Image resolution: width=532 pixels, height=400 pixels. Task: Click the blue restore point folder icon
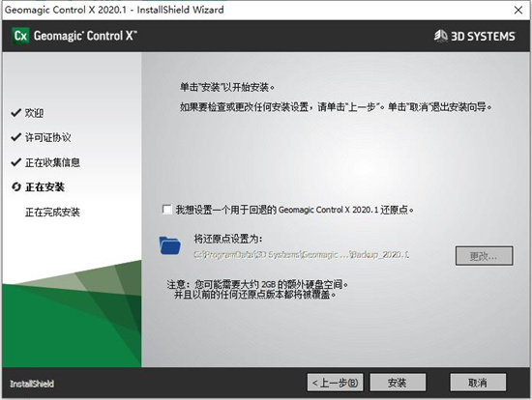(169, 245)
